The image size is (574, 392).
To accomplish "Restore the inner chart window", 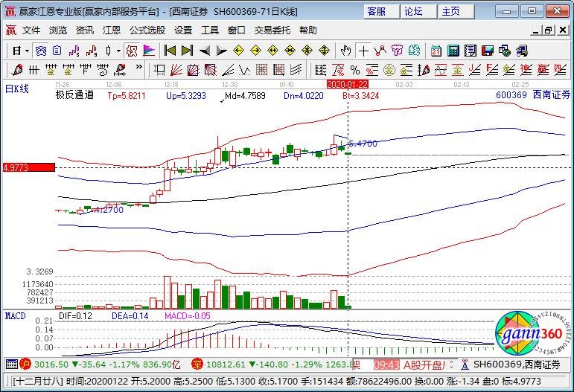I will 549,30.
